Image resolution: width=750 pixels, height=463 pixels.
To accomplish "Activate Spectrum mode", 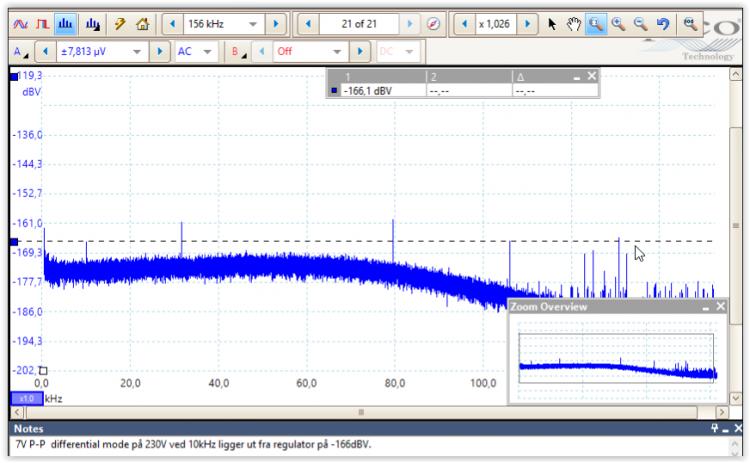I will click(x=65, y=22).
